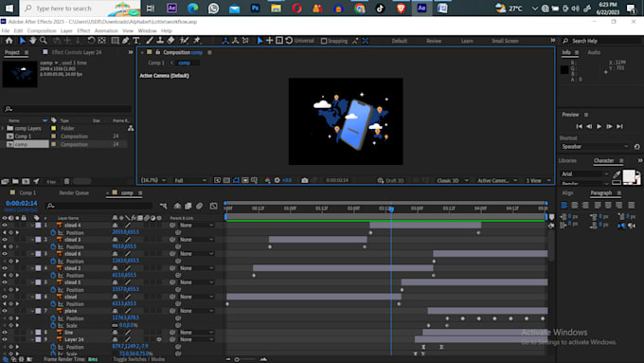
Task: Hide the cloud 6 layer eye
Action: tap(5, 254)
